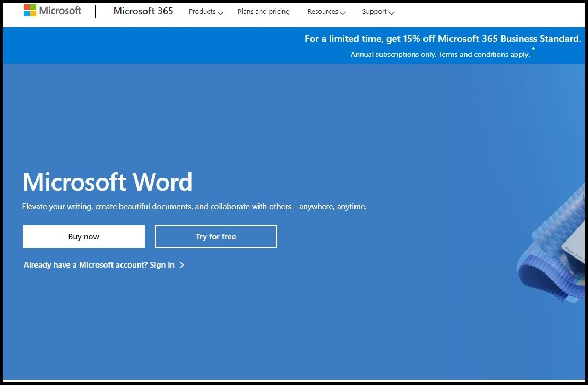Image resolution: width=588 pixels, height=385 pixels.
Task: Open the Microsoft 365 home link
Action: point(143,11)
